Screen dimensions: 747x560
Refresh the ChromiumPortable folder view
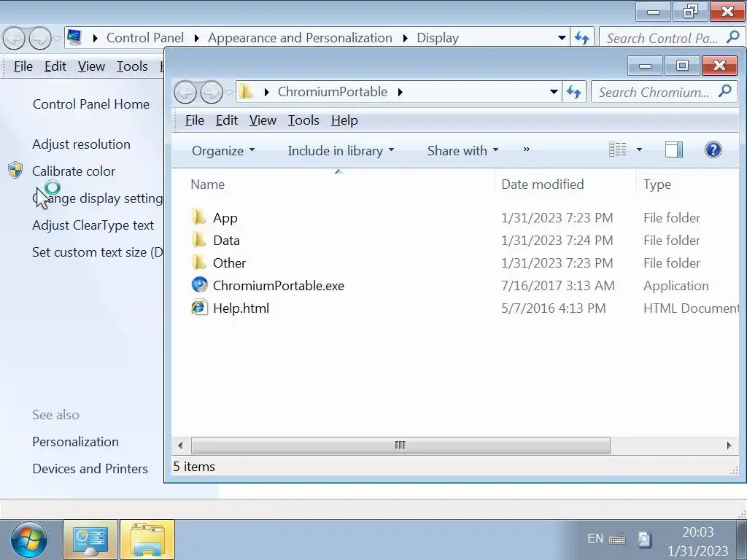coord(573,92)
